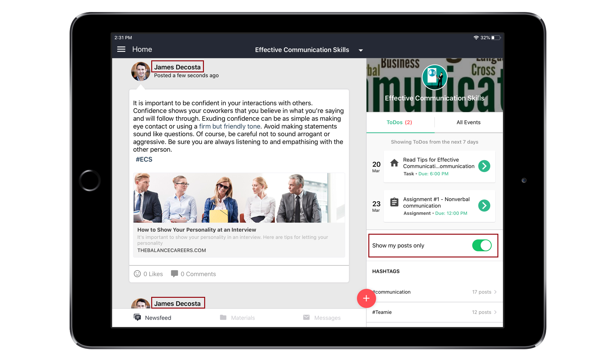Viewport: 616px width, 364px height.
Task: Open the hamburger menu
Action: 121,49
